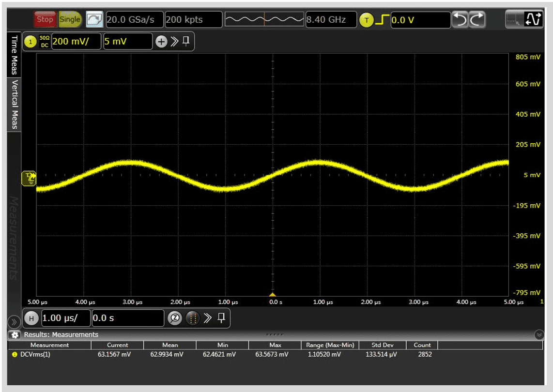Click the horizontal H settings icon
The height and width of the screenshot is (392, 553).
(x=31, y=318)
